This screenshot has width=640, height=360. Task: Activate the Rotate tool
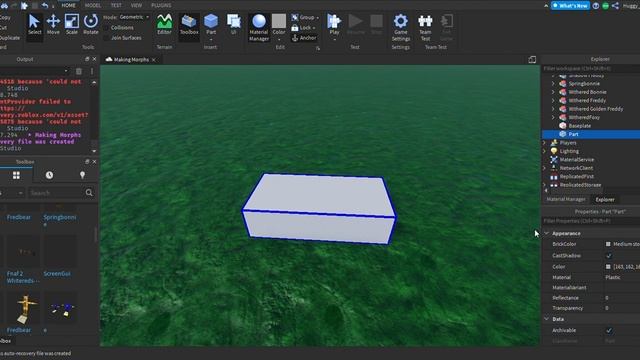[x=91, y=24]
